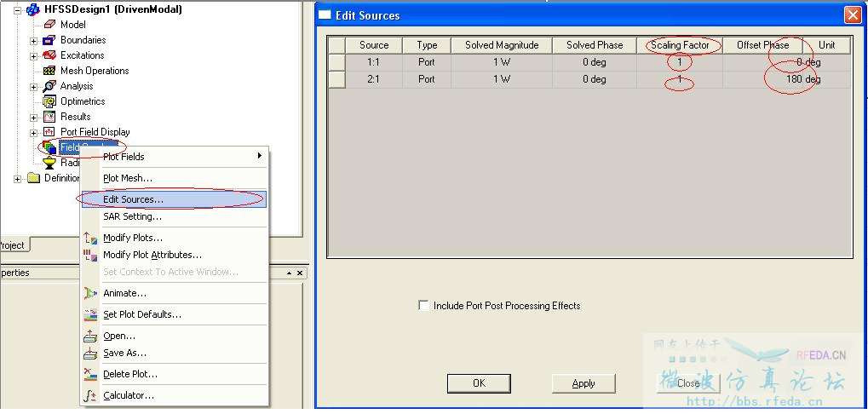Close the Properties panel
Viewport: 868px width, 414px height.
click(x=300, y=273)
